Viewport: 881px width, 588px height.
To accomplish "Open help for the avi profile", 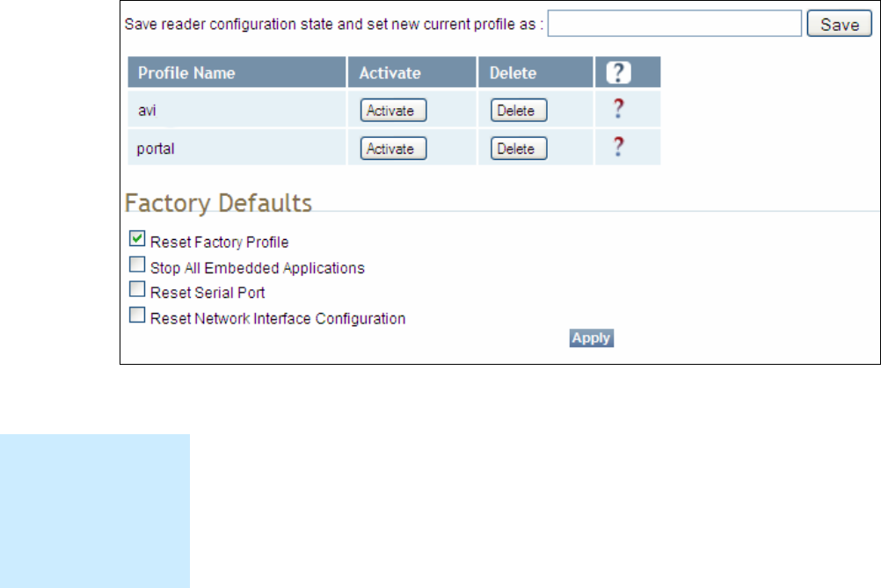I will (x=618, y=108).
